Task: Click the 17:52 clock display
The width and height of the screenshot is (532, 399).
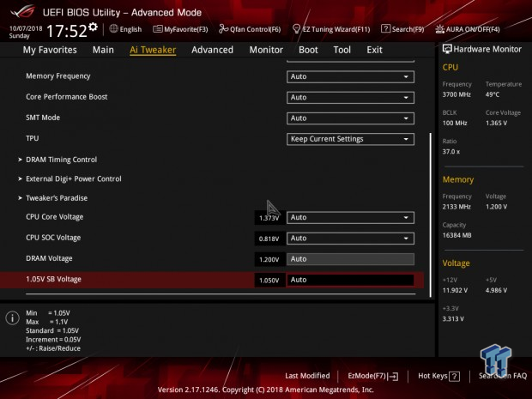Action: [x=67, y=31]
